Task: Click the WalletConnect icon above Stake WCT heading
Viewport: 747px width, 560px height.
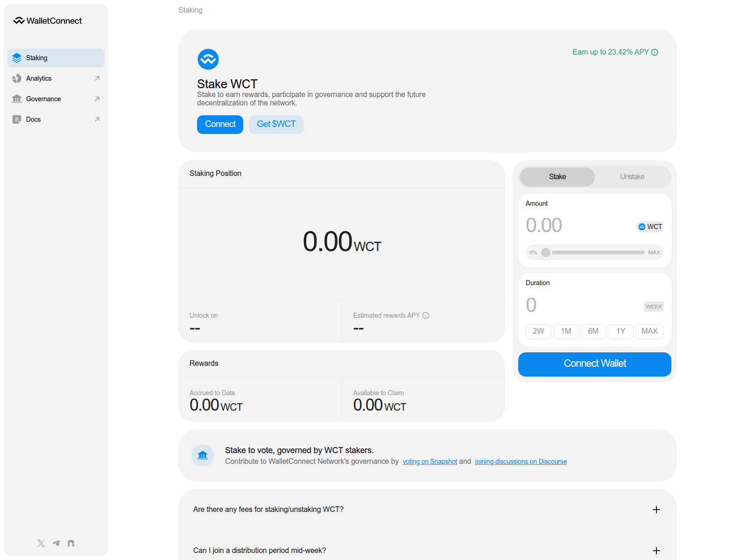Action: pyautogui.click(x=208, y=59)
